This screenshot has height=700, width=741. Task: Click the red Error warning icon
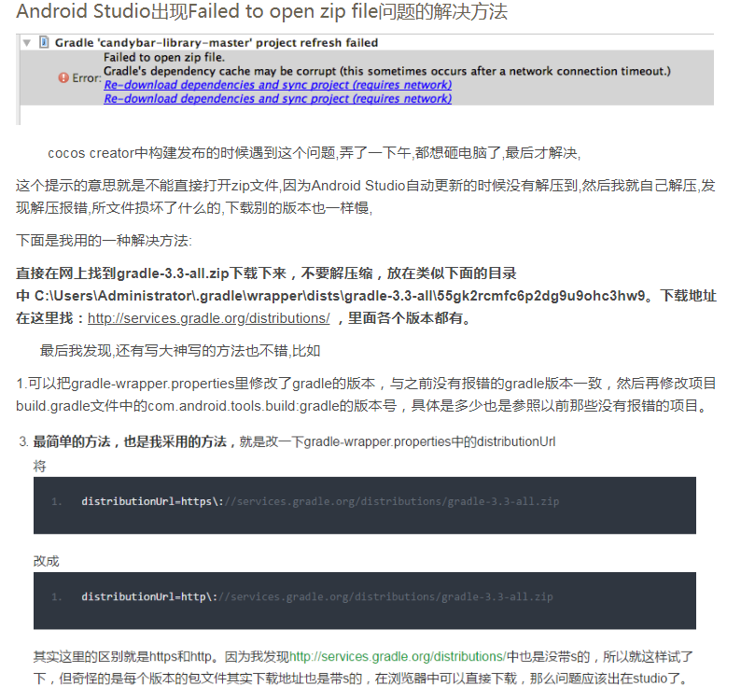[63, 77]
